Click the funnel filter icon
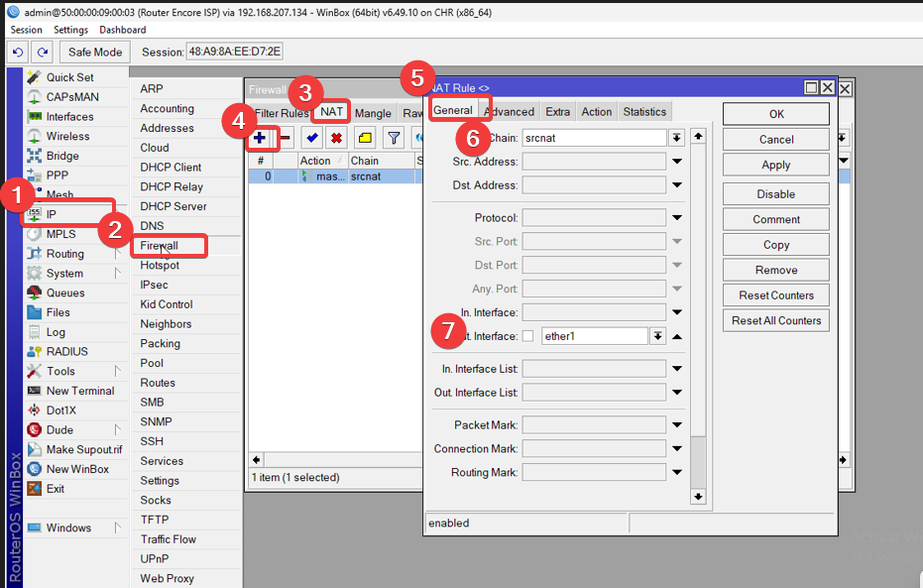 (x=394, y=138)
